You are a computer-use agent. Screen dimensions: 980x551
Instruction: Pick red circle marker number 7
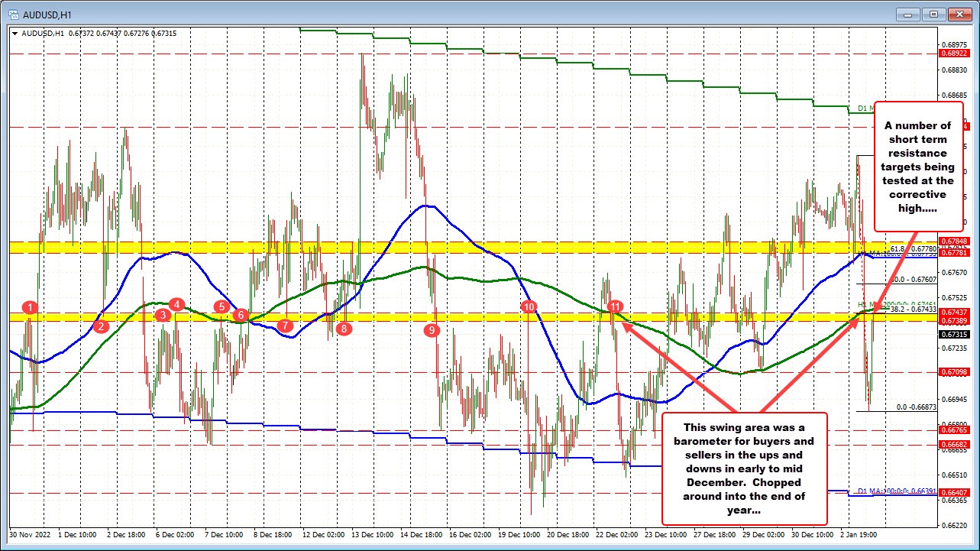pyautogui.click(x=284, y=326)
